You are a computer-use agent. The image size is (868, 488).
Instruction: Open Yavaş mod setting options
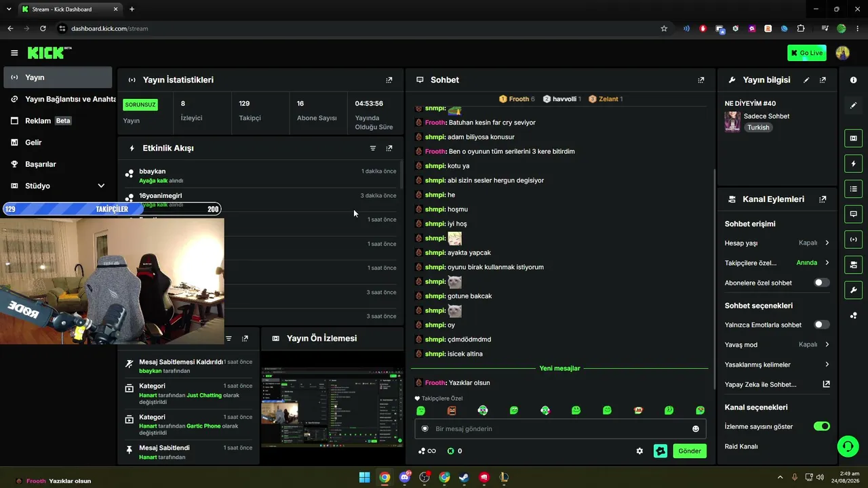click(x=777, y=344)
